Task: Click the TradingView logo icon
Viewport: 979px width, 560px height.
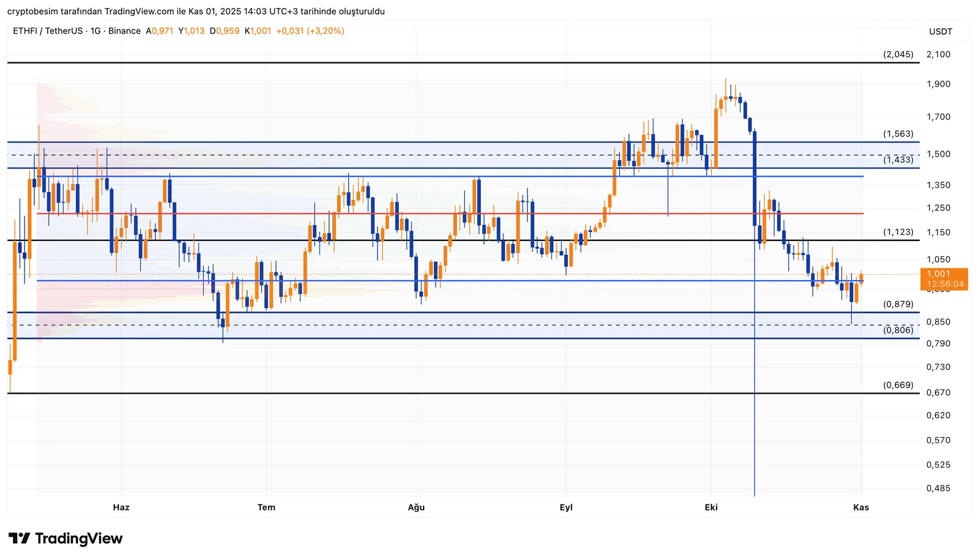Action: pos(20,539)
